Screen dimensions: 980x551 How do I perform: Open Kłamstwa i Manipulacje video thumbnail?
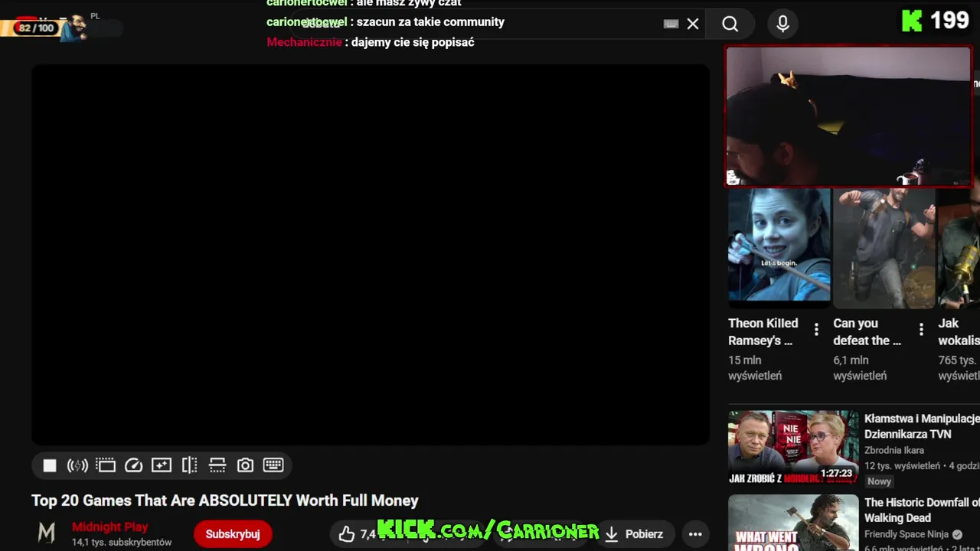click(x=793, y=447)
